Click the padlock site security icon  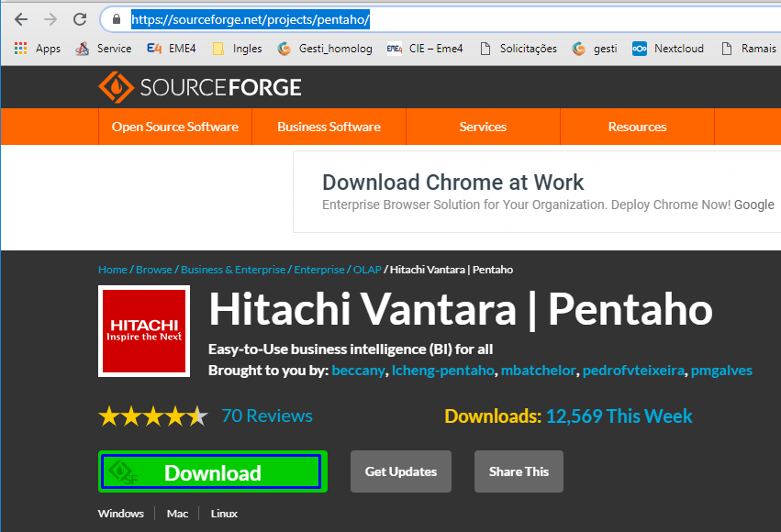point(117,19)
